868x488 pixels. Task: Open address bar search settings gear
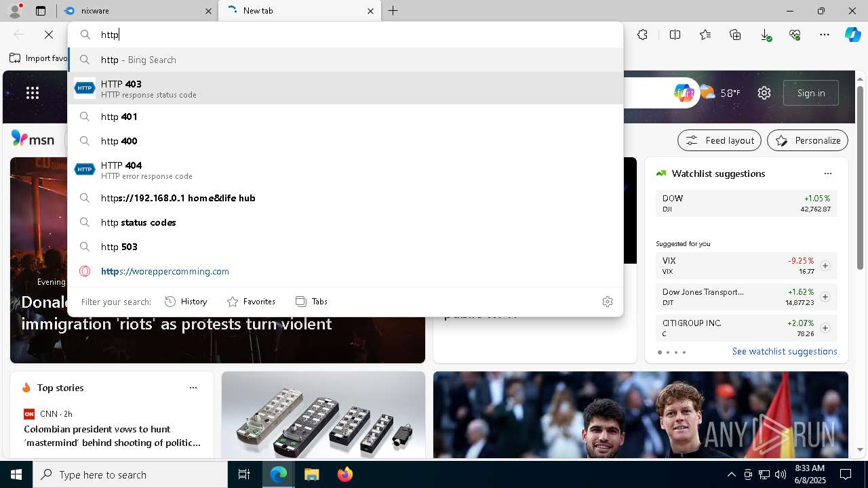(608, 302)
